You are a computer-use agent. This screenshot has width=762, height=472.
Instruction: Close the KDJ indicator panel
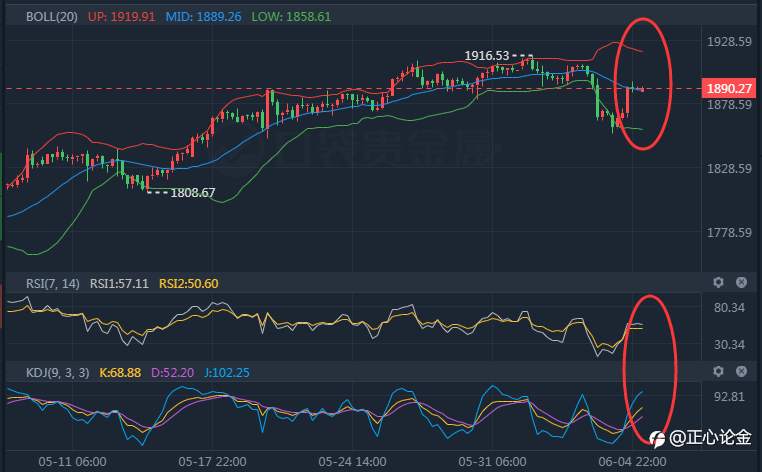741,371
